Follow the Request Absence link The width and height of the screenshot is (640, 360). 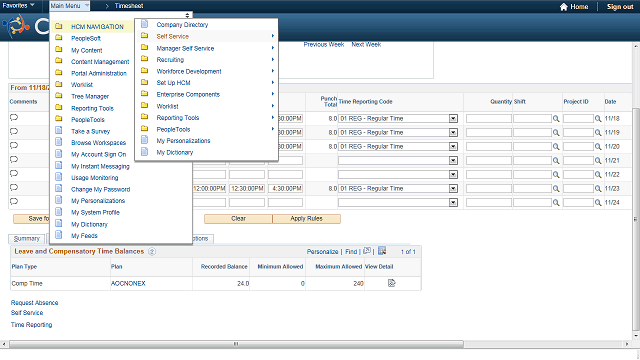point(34,302)
